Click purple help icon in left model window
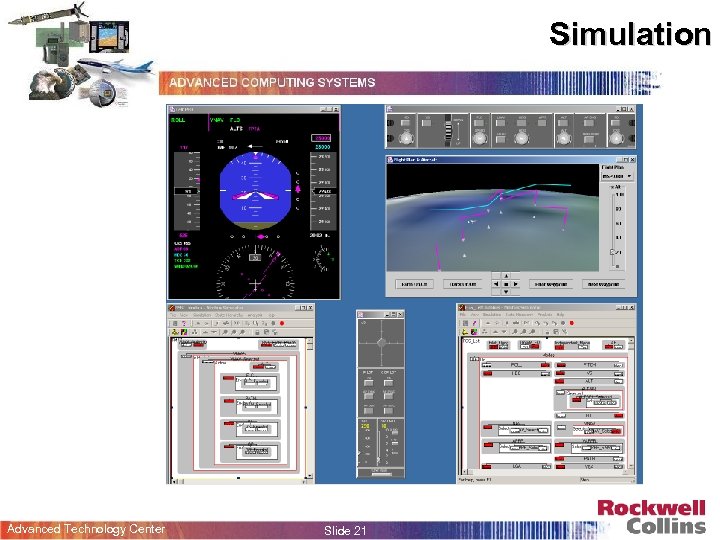720x540 pixels. (183, 323)
